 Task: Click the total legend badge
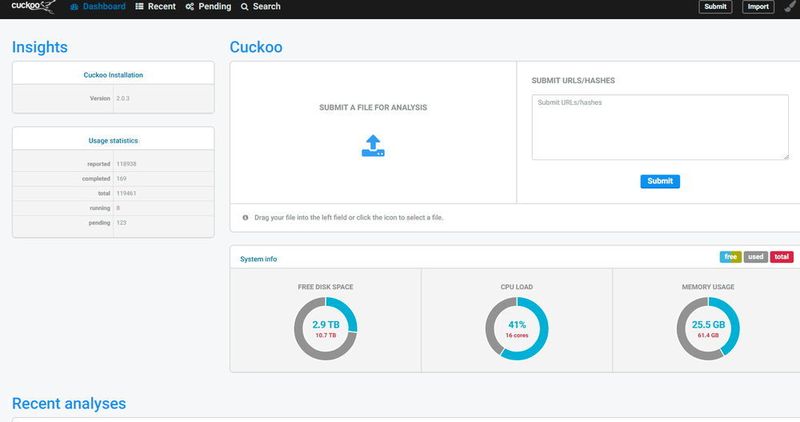point(782,257)
